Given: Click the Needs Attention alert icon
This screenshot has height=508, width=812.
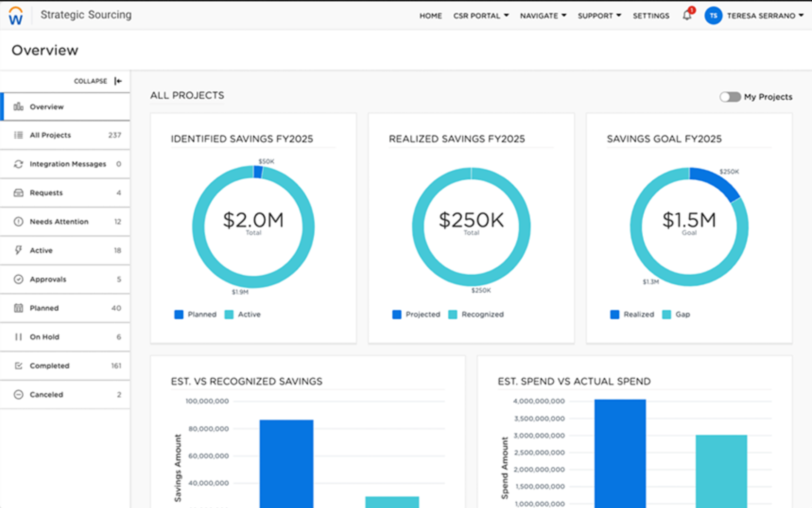Looking at the screenshot, I should point(18,222).
